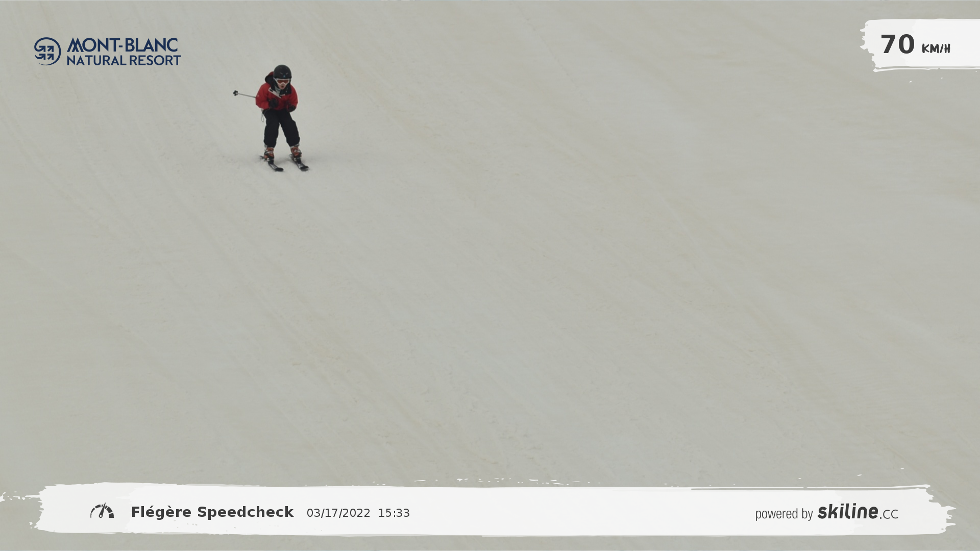Click the 03/17/2022 date text
The height and width of the screenshot is (551, 980).
pyautogui.click(x=338, y=513)
